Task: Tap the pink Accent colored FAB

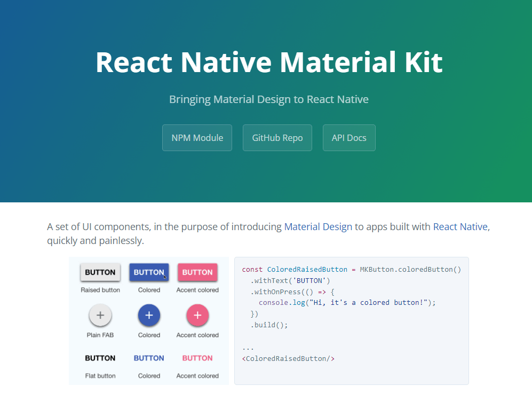Action: tap(197, 316)
